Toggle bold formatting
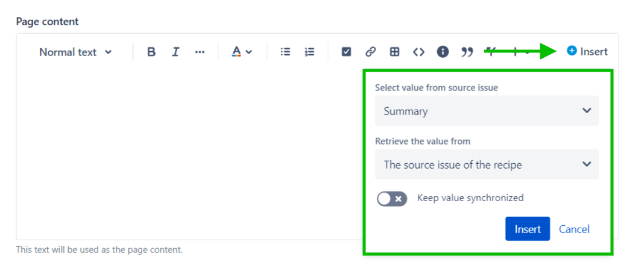 click(151, 52)
